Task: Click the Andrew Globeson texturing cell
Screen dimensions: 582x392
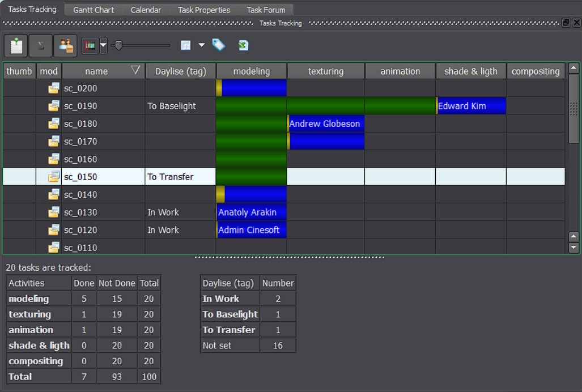Action: [326, 123]
